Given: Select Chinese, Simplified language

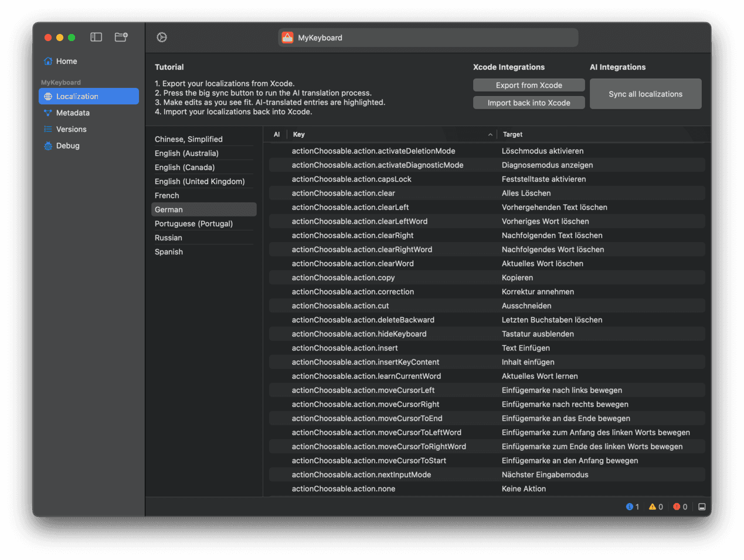Looking at the screenshot, I should click(203, 139).
